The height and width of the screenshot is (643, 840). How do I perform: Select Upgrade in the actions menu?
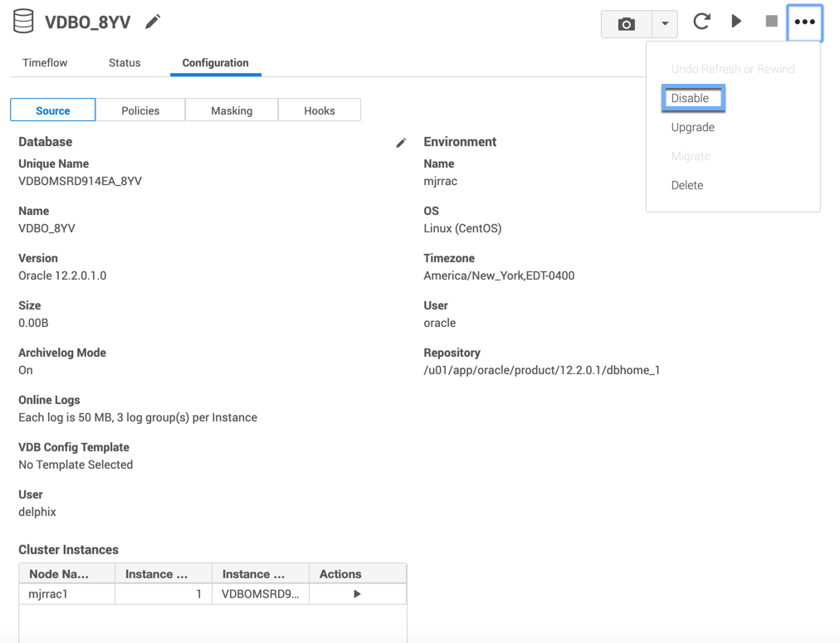[x=693, y=127]
